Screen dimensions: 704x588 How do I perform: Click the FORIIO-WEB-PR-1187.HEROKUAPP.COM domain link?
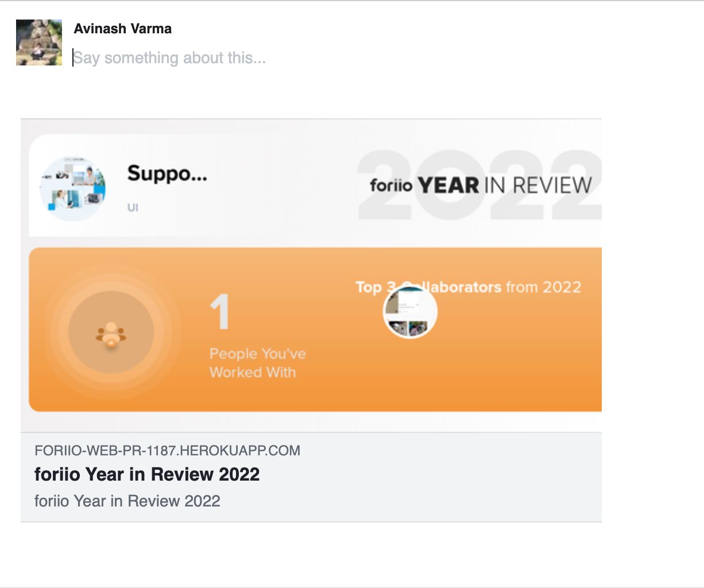coord(167,450)
